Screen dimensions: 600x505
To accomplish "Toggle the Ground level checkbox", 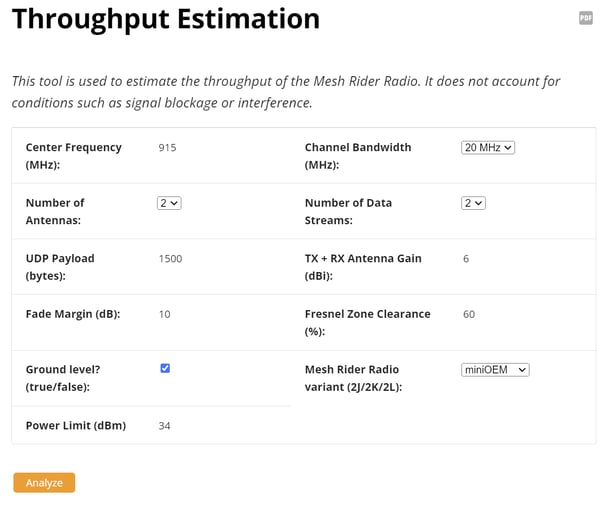I will (165, 368).
